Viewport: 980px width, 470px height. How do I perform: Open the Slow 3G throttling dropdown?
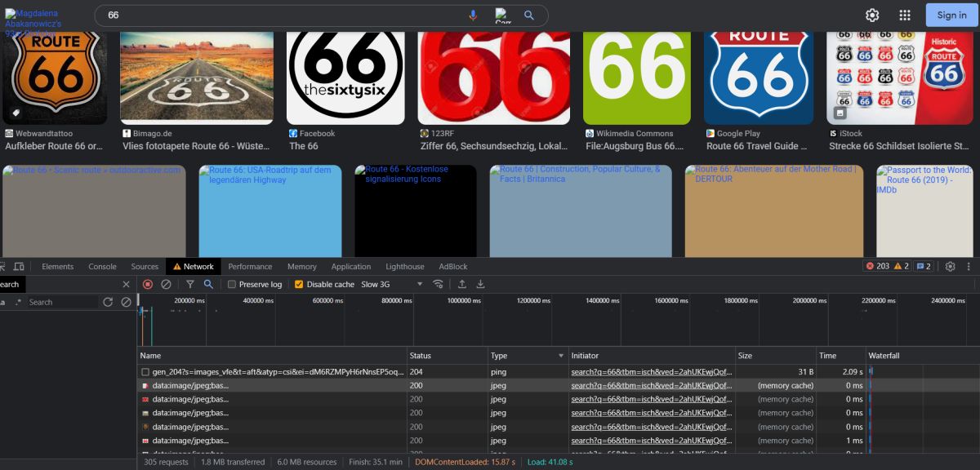tap(392, 284)
